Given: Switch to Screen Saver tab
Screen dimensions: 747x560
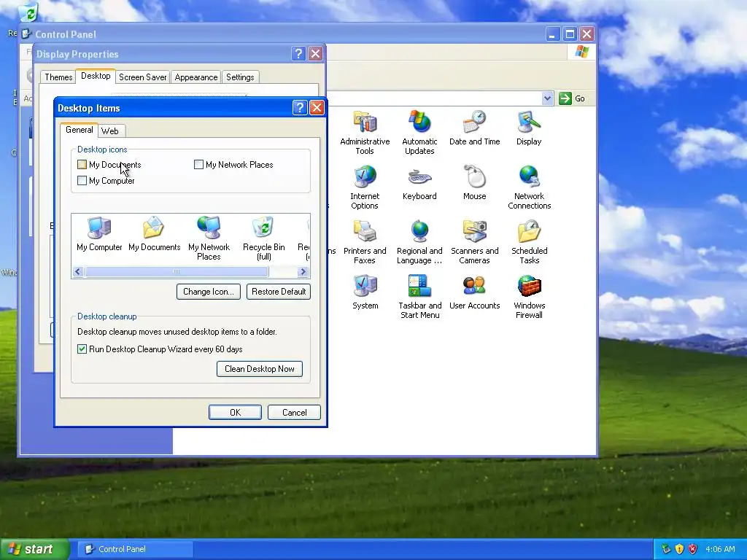Looking at the screenshot, I should [142, 77].
